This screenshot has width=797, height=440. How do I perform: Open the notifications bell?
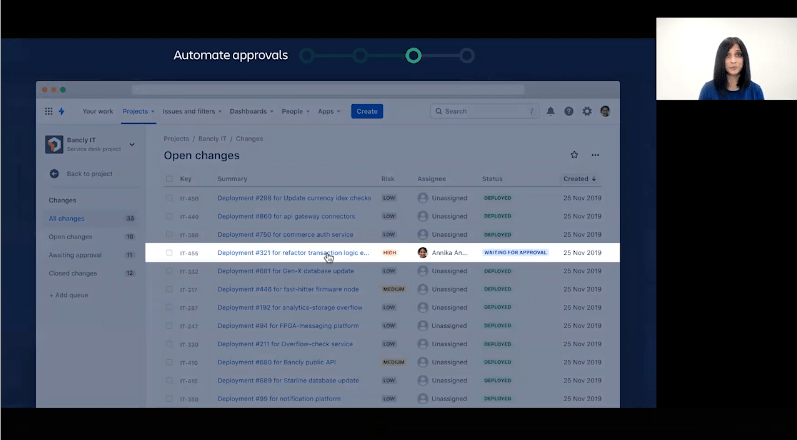click(550, 111)
